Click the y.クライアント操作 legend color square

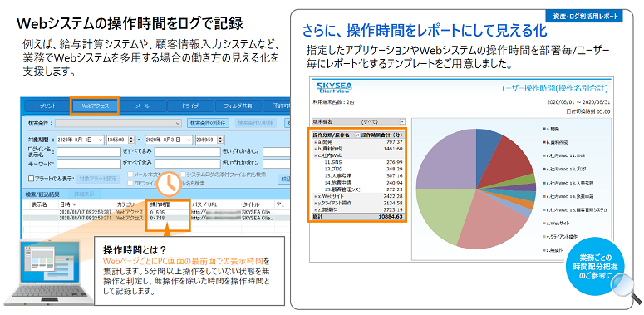(543, 237)
